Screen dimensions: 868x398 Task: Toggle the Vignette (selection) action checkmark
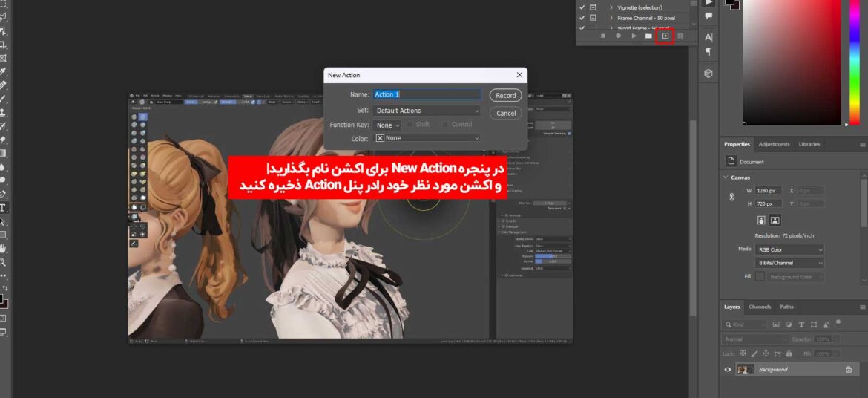tap(582, 7)
